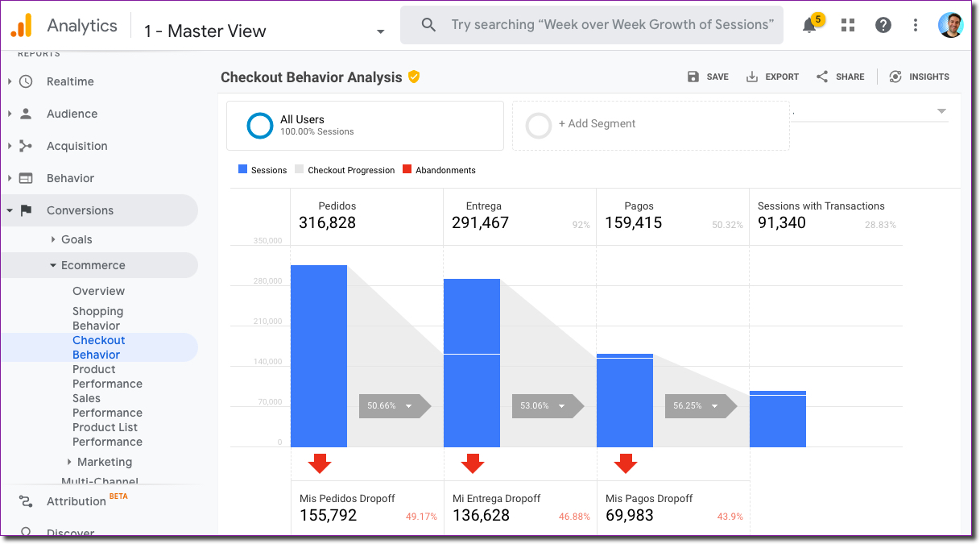Image resolution: width=980 pixels, height=544 pixels.
Task: Click the Help question mark icon
Action: tap(883, 25)
